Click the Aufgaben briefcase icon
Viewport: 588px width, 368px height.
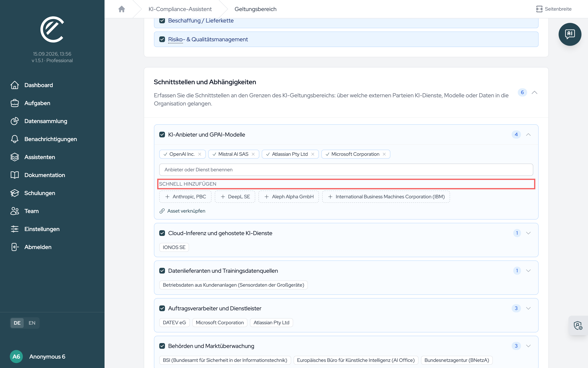[x=14, y=103]
